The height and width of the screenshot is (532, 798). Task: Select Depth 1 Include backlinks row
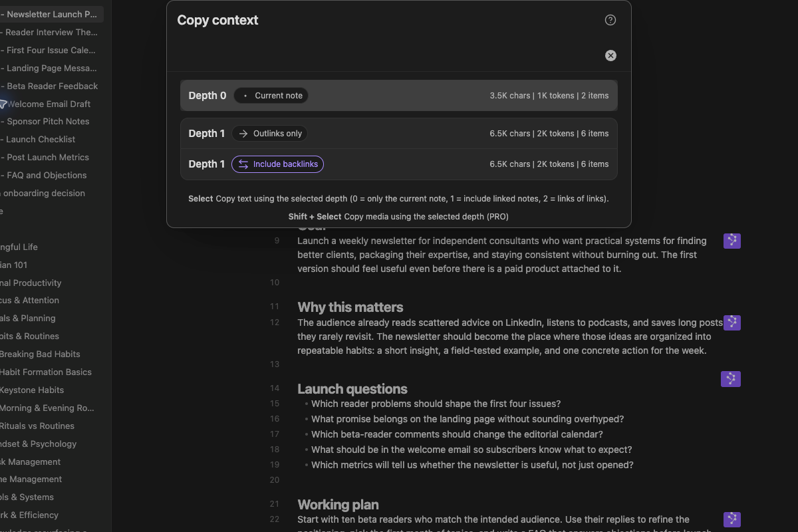399,164
